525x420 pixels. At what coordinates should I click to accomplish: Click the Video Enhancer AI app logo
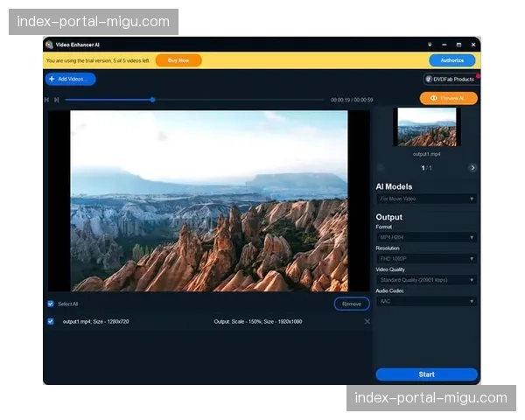[x=49, y=44]
